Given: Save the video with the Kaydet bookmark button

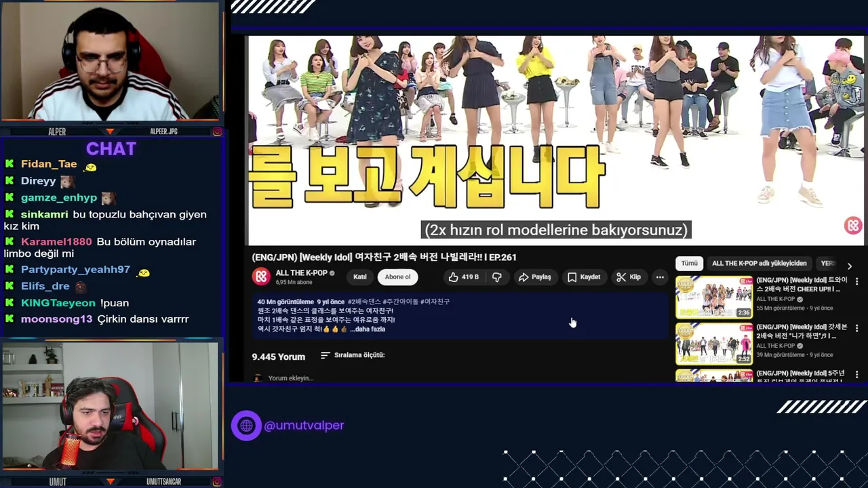Looking at the screenshot, I should pyautogui.click(x=584, y=277).
